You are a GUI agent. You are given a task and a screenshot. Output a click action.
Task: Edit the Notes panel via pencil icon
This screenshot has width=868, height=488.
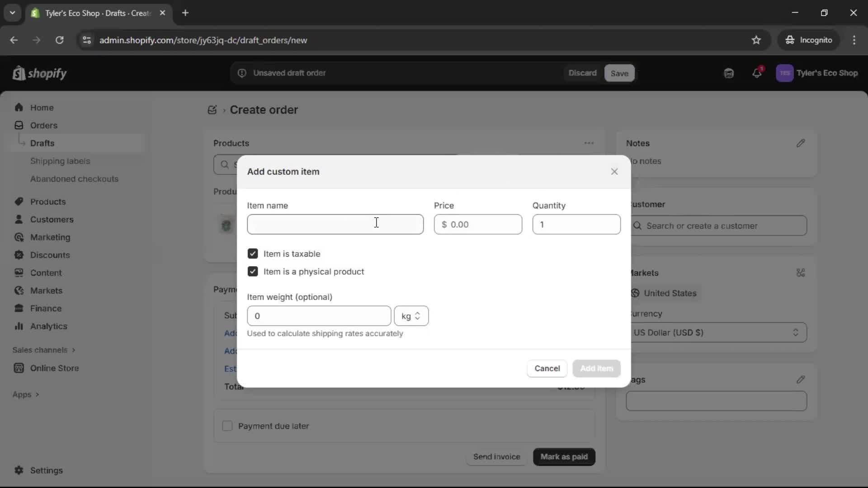pyautogui.click(x=801, y=143)
